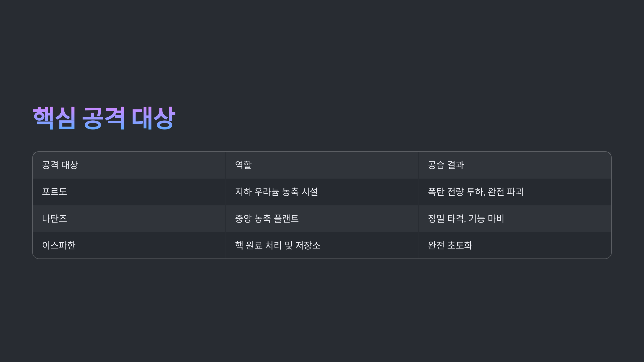Click the 폭탄 전량 투하, 완전 파괴 cell
The image size is (644, 362).
(515, 192)
